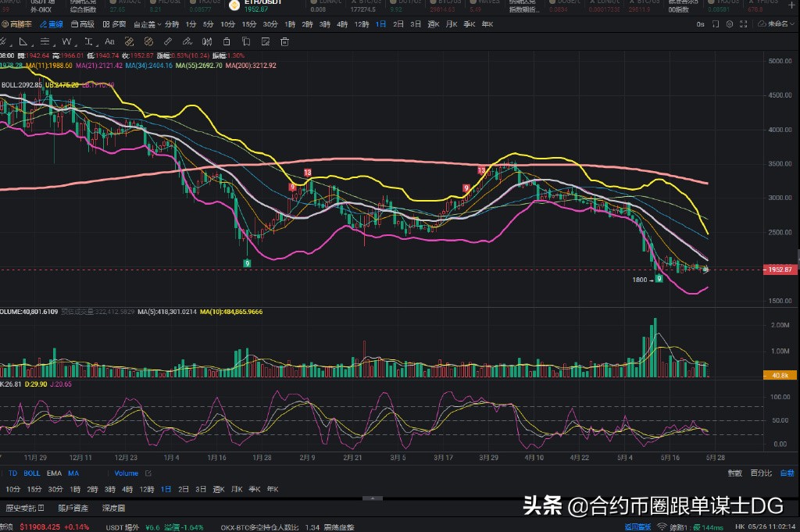Open the text annotation tool Aa
The height and width of the screenshot is (532, 800).
(109, 41)
